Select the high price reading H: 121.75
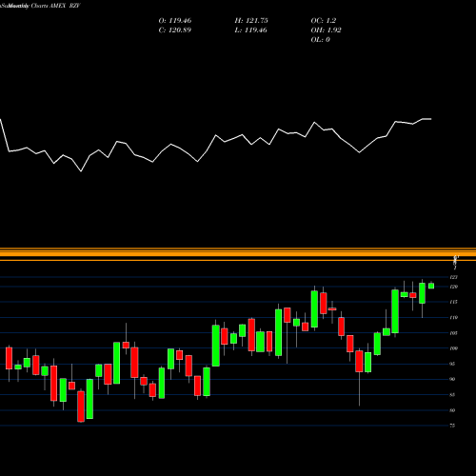 pos(251,21)
